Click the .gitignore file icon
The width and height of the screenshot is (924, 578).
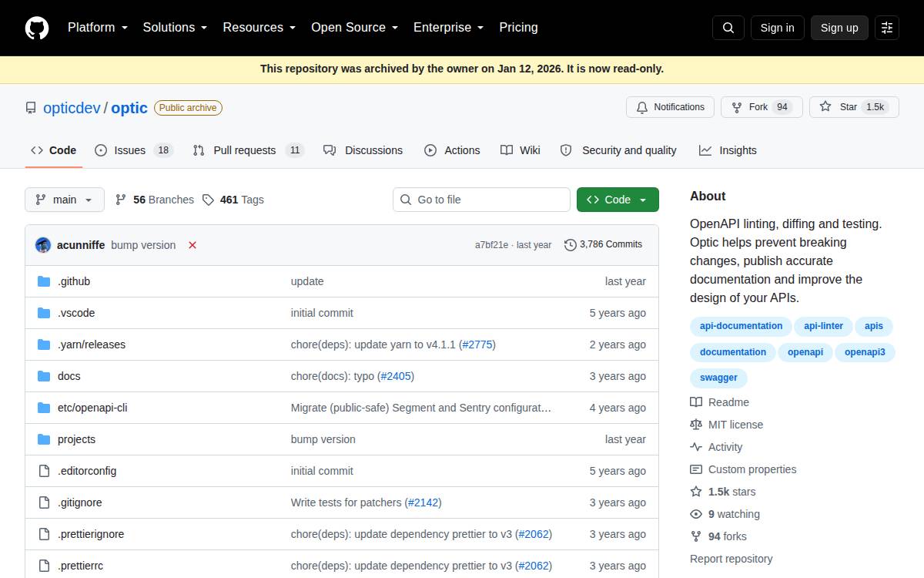44,502
